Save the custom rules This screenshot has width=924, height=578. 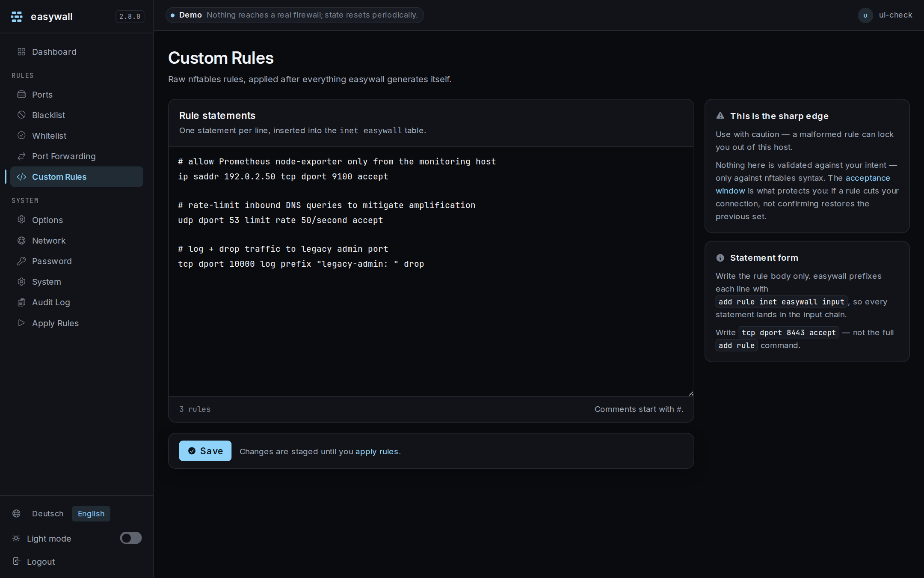pos(205,451)
